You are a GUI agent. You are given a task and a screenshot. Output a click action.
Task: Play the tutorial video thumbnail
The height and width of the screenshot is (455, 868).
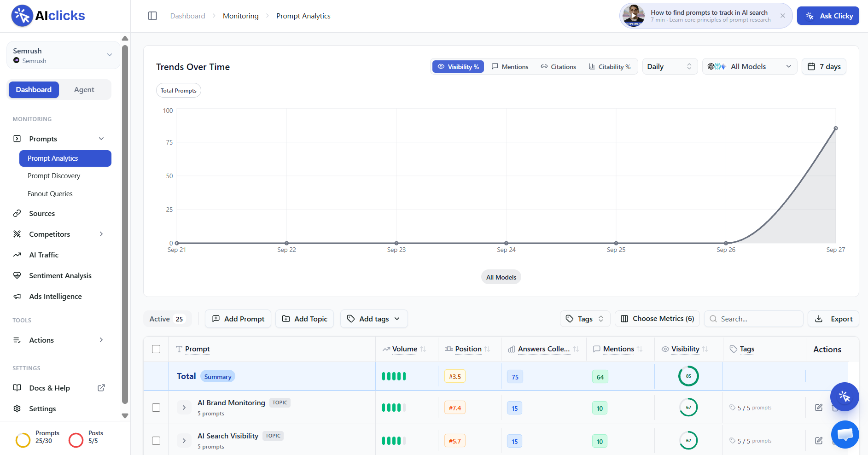tap(634, 16)
